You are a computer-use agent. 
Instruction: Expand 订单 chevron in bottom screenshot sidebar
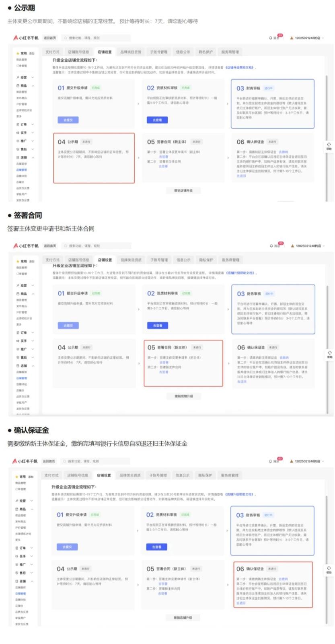(32, 548)
